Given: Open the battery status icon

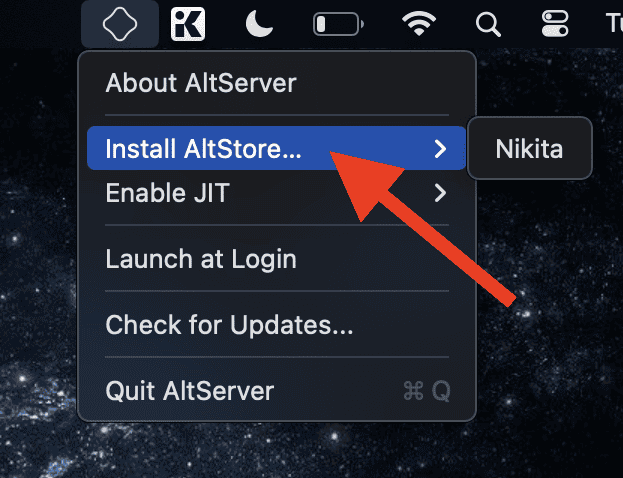Looking at the screenshot, I should pyautogui.click(x=337, y=23).
